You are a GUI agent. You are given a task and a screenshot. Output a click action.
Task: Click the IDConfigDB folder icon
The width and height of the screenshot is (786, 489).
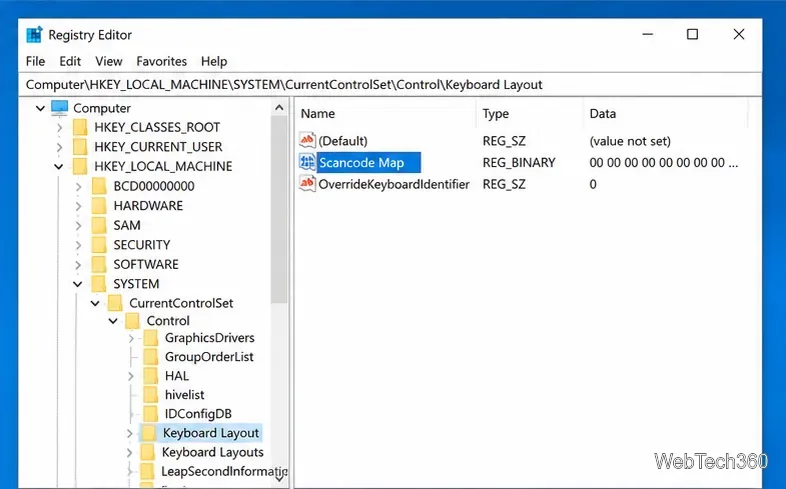[150, 414]
